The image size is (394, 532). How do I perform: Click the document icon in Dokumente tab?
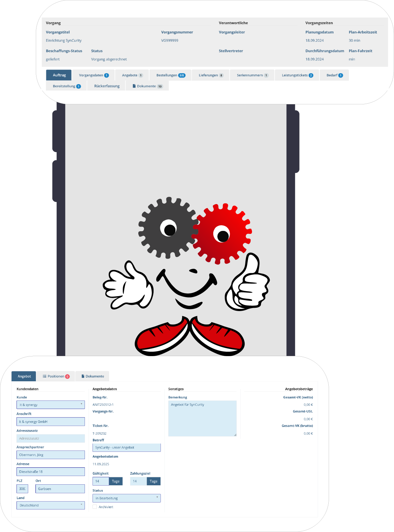tap(134, 86)
